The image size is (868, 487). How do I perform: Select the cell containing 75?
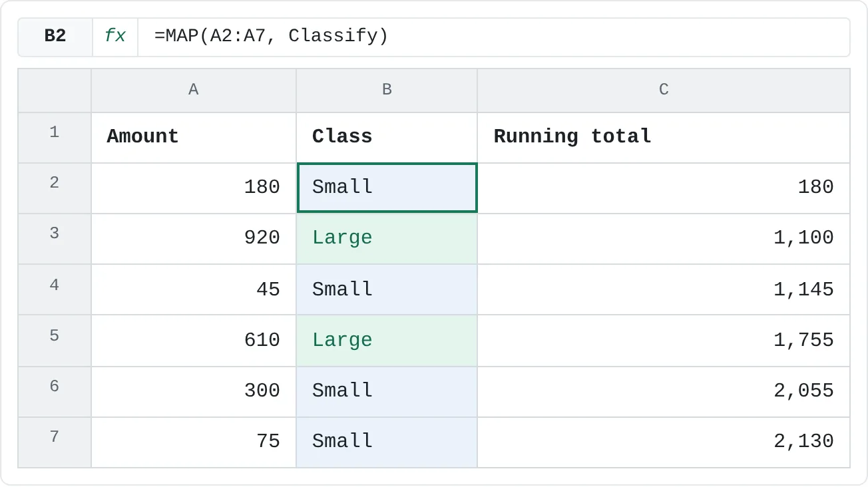pyautogui.click(x=194, y=442)
